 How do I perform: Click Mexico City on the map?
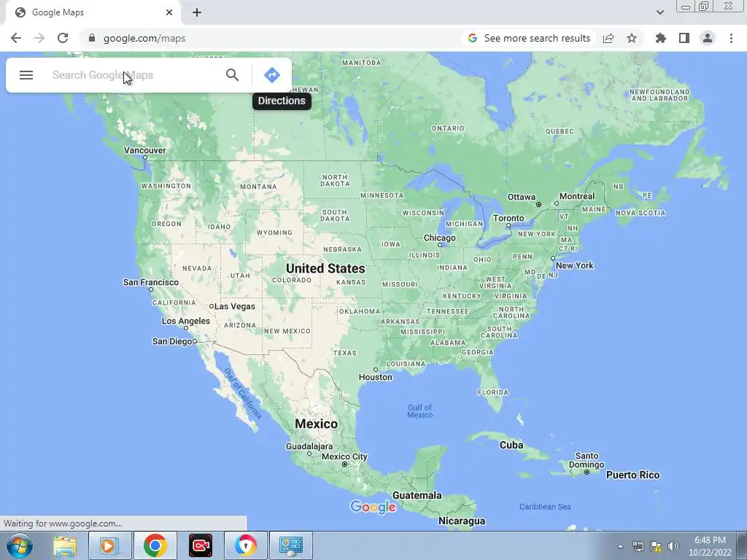(344, 456)
